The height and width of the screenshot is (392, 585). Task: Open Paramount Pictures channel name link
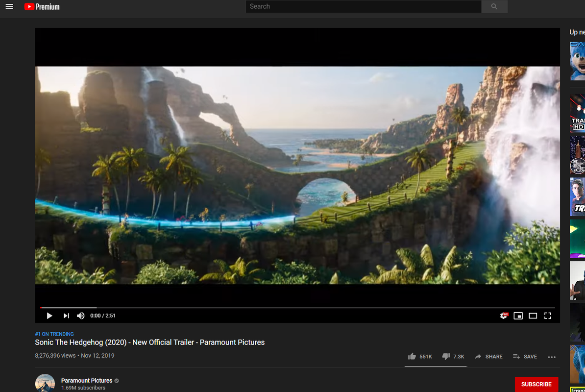click(x=87, y=380)
